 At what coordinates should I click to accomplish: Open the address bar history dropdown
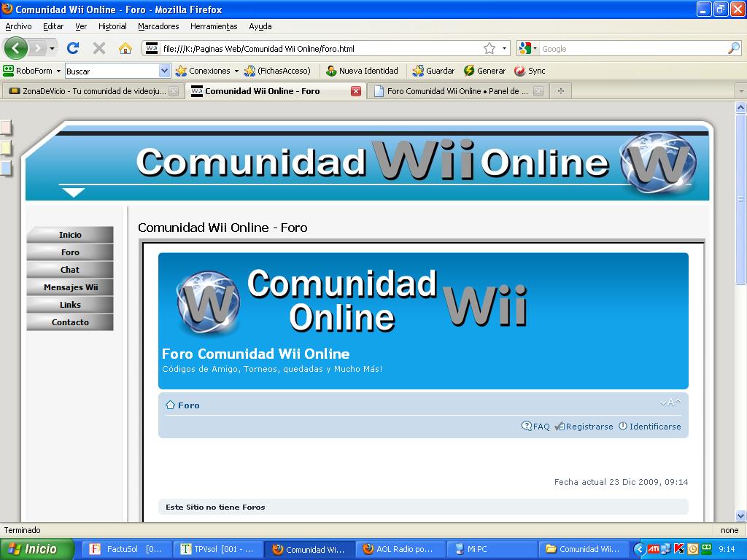click(x=505, y=48)
